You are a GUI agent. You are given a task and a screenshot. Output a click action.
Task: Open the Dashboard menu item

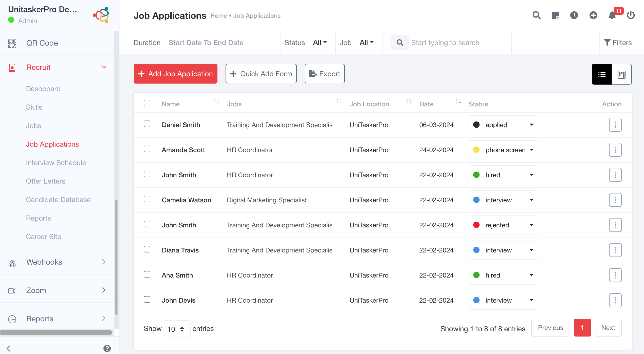coord(43,89)
